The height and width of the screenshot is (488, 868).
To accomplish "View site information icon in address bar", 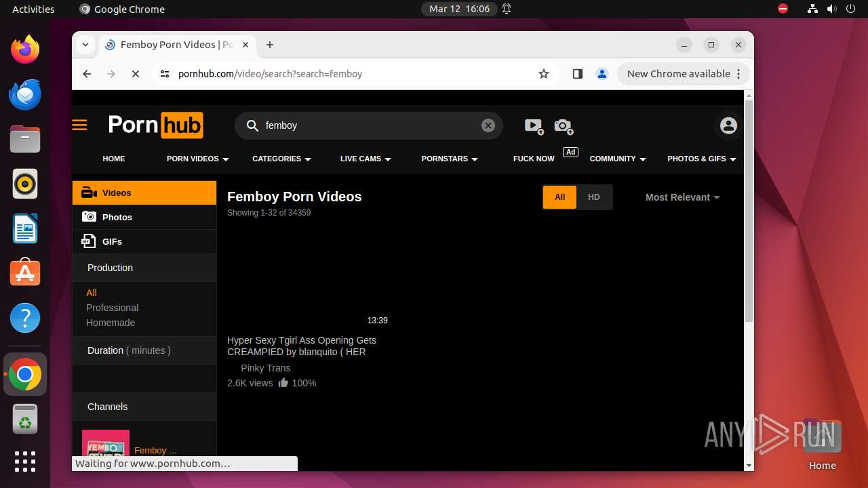I will (165, 74).
